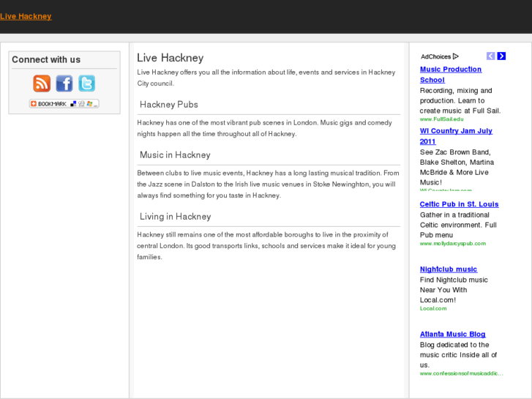Image resolution: width=532 pixels, height=399 pixels.
Task: Click the Living in Hackney heading
Action: (x=175, y=217)
